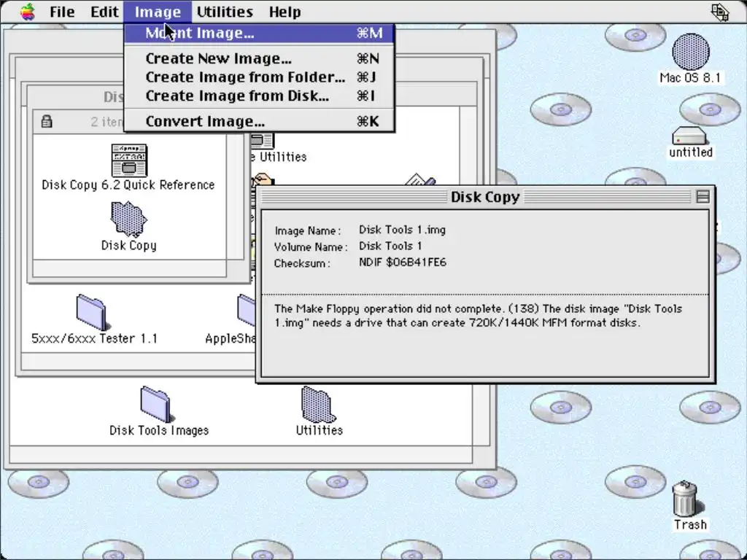The image size is (747, 560).
Task: Select the Disk Copy application icon
Action: [x=128, y=219]
